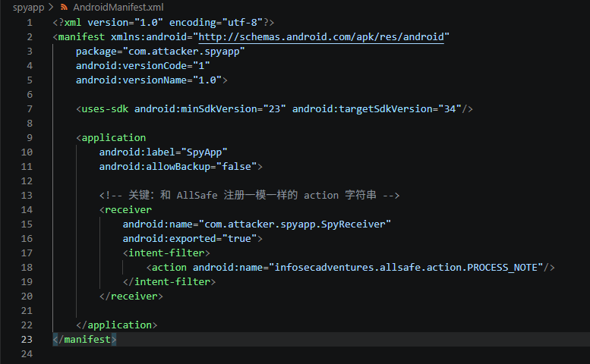Click line number 23 in gutter

(27, 340)
